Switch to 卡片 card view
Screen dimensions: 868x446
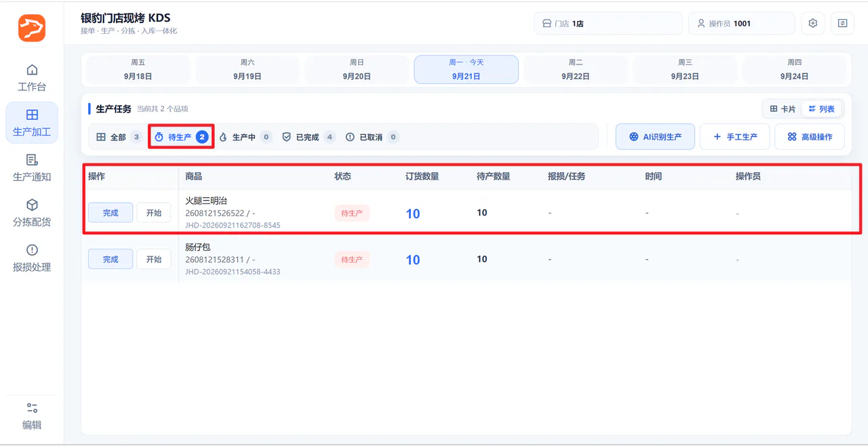(x=783, y=108)
